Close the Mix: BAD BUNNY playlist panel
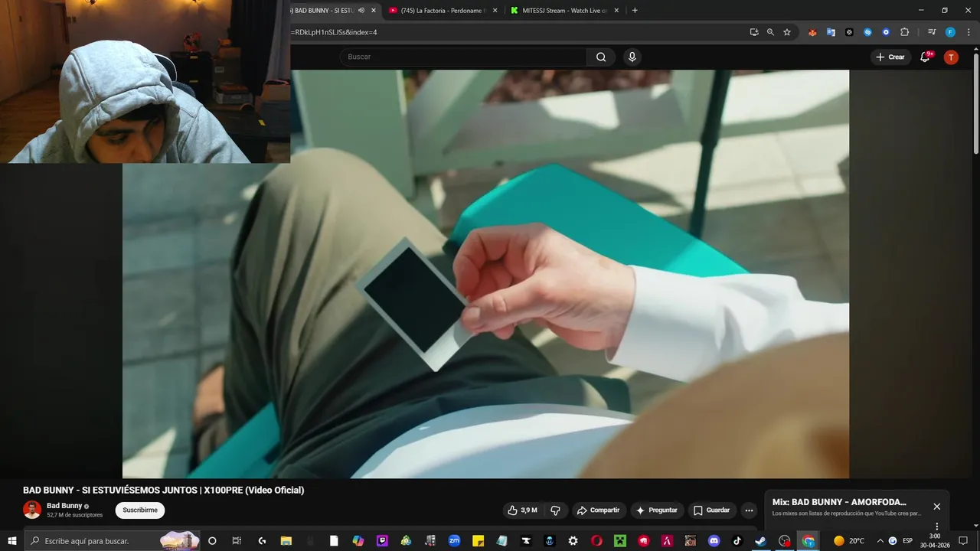The image size is (980, 551). point(936,507)
